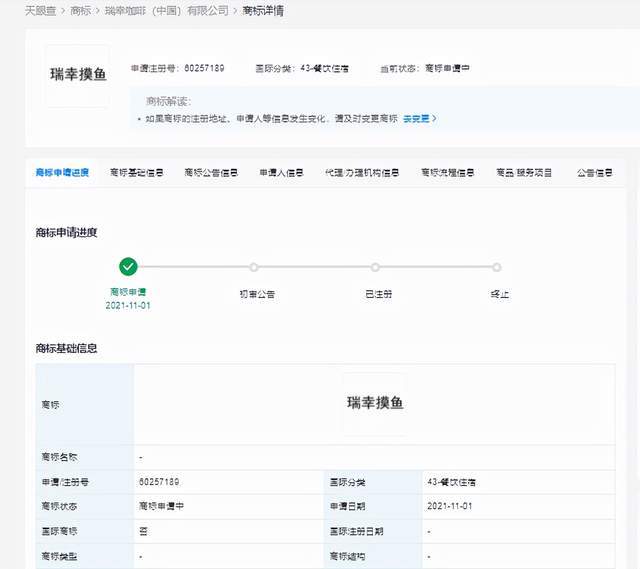Viewport: 640px width, 569px height.
Task: Open 商标流程信息 tab
Action: coord(448,173)
